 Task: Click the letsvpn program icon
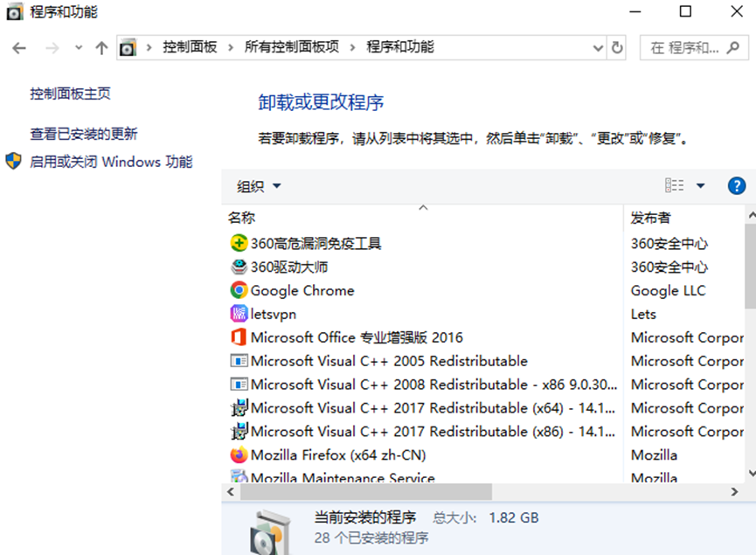coord(239,314)
